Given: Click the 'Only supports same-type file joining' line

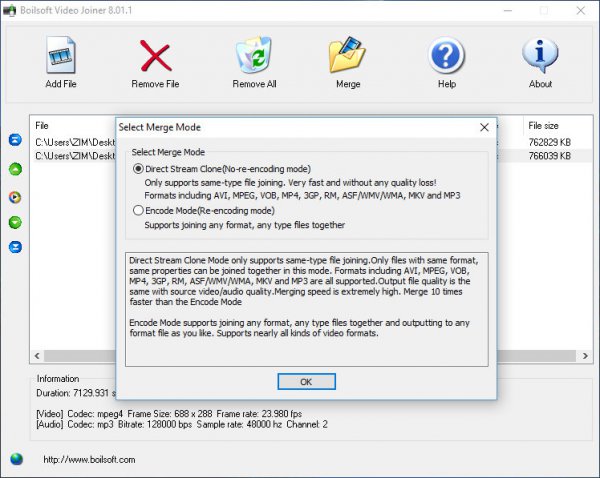Looking at the screenshot, I should (290, 183).
